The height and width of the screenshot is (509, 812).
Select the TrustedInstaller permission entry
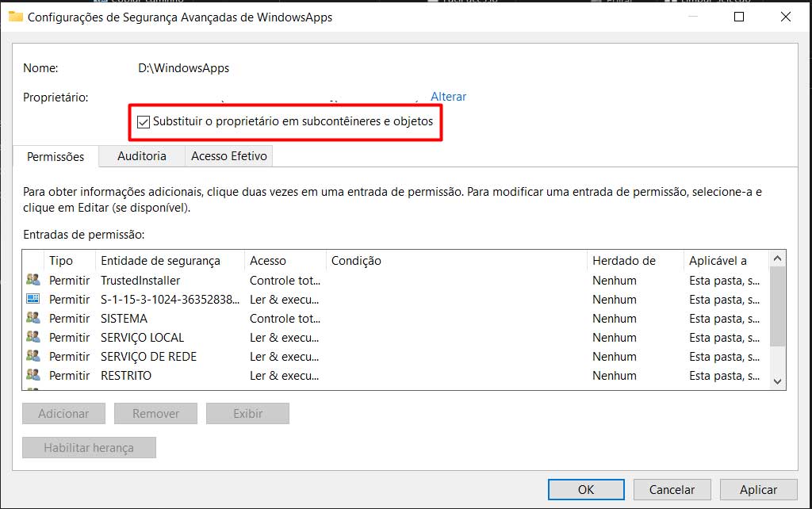point(396,280)
